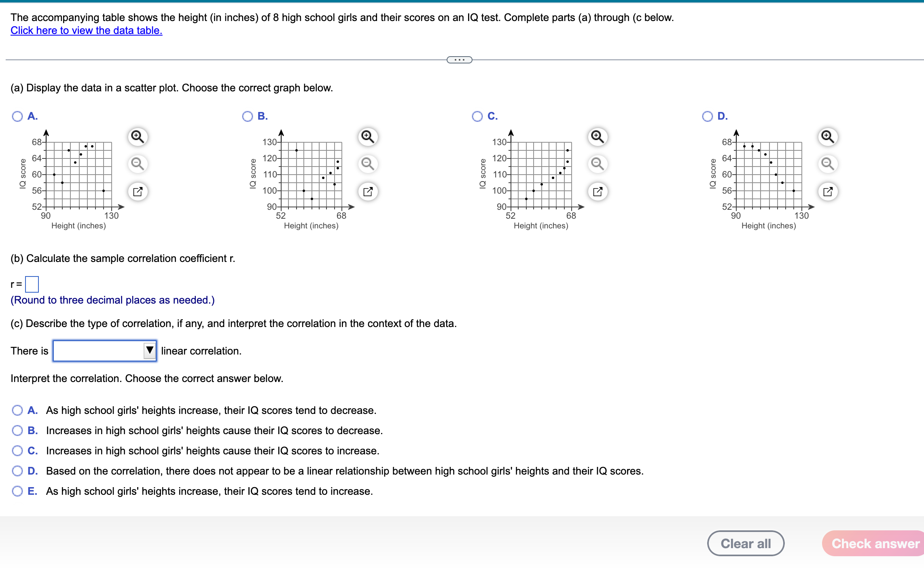Open graph A in a larger view via external link icon
Image resolution: width=924 pixels, height=574 pixels.
(x=138, y=191)
